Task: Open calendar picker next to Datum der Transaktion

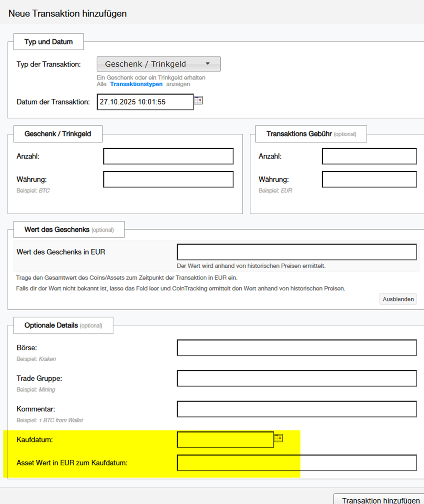Action: tap(198, 100)
